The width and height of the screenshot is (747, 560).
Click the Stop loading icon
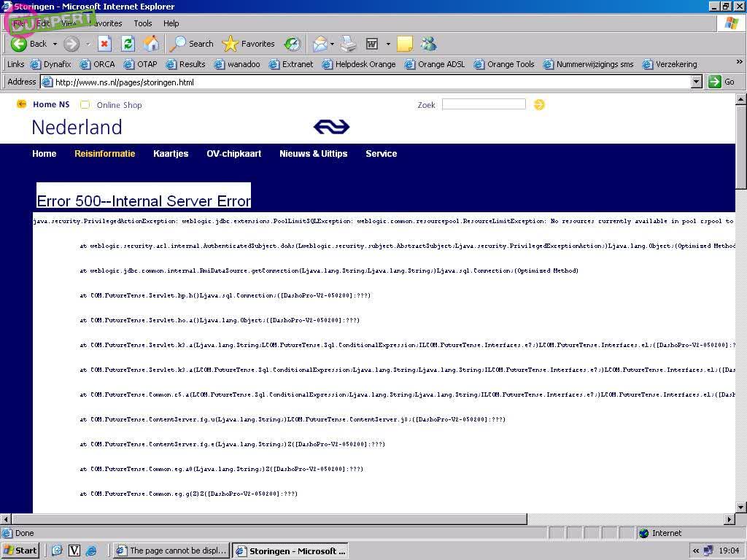(x=104, y=44)
